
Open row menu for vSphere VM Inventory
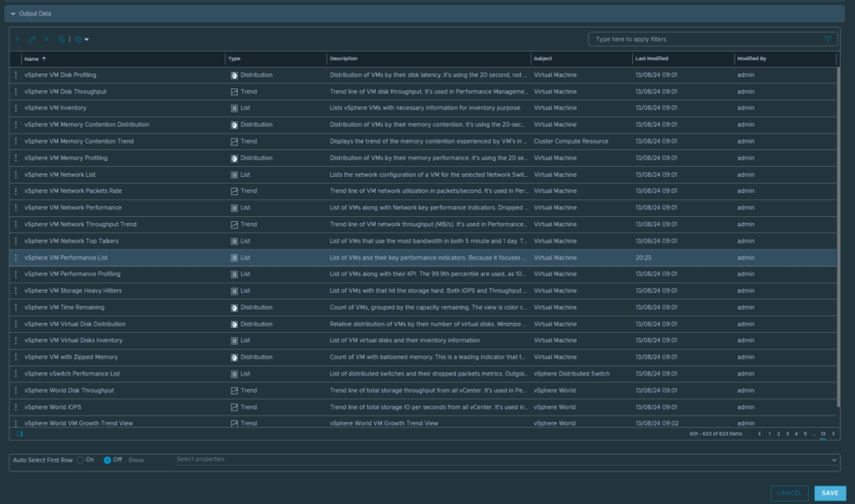[x=16, y=108]
